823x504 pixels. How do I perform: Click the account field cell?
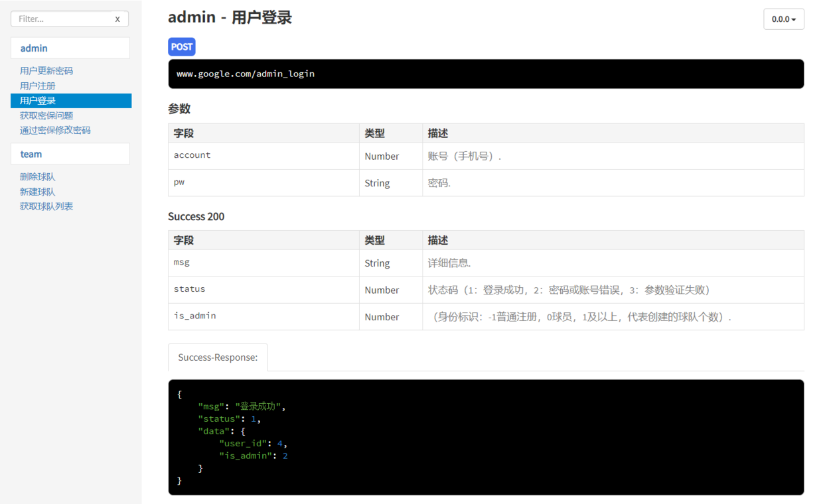click(263, 156)
